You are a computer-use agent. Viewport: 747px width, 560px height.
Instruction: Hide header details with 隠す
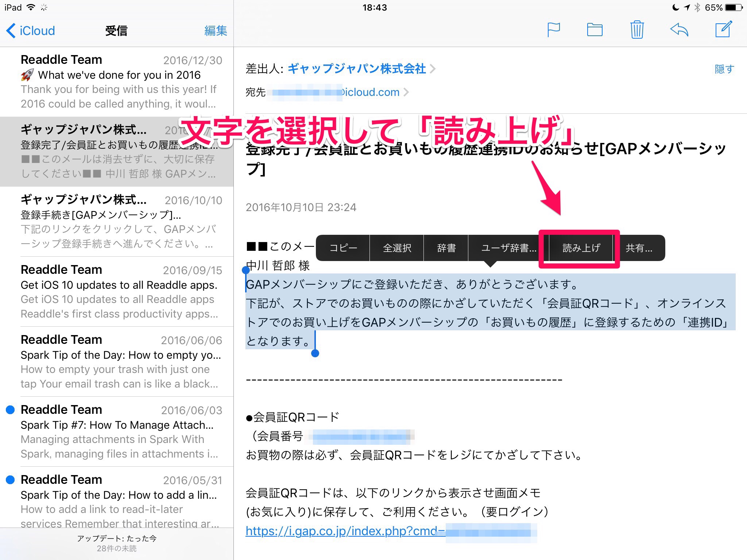click(x=724, y=69)
